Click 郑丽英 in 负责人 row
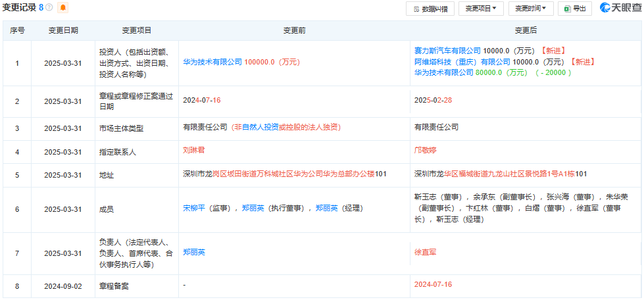The width and height of the screenshot is (644, 302). click(x=194, y=252)
